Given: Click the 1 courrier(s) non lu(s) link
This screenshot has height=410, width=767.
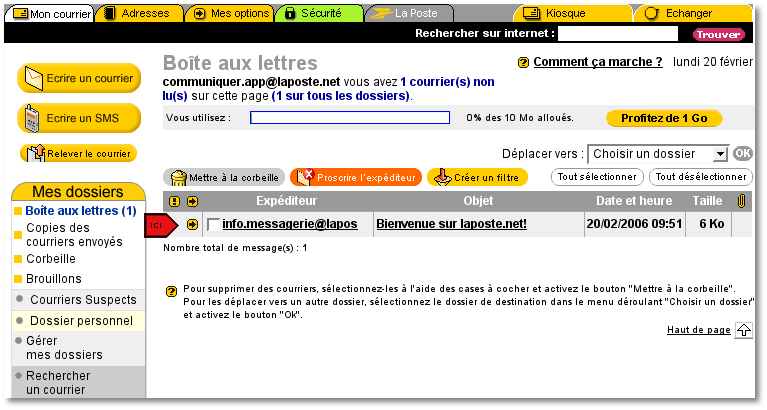Looking at the screenshot, I should click(328, 89).
